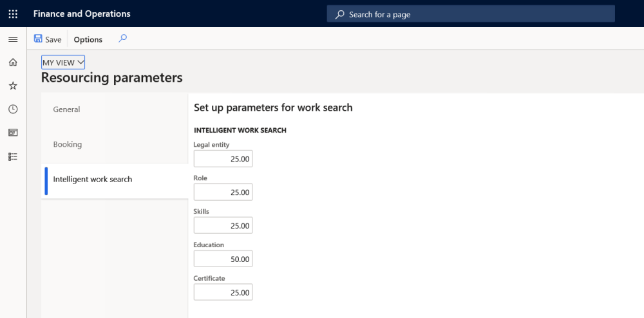Click the Save disk icon
This screenshot has height=318, width=644.
(38, 39)
